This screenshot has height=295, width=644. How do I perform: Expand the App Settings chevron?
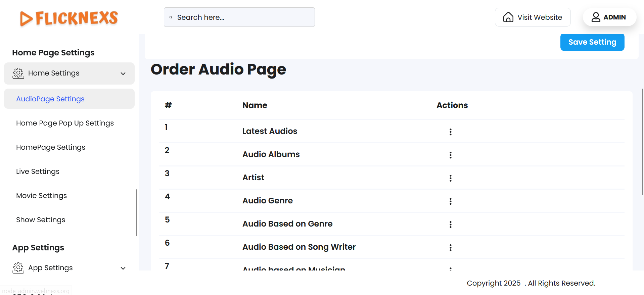[x=123, y=268]
